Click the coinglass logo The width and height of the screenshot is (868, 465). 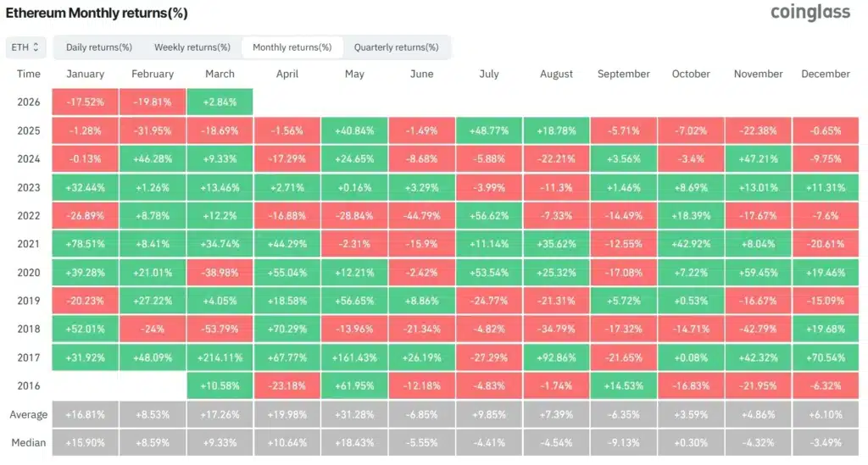pos(810,13)
